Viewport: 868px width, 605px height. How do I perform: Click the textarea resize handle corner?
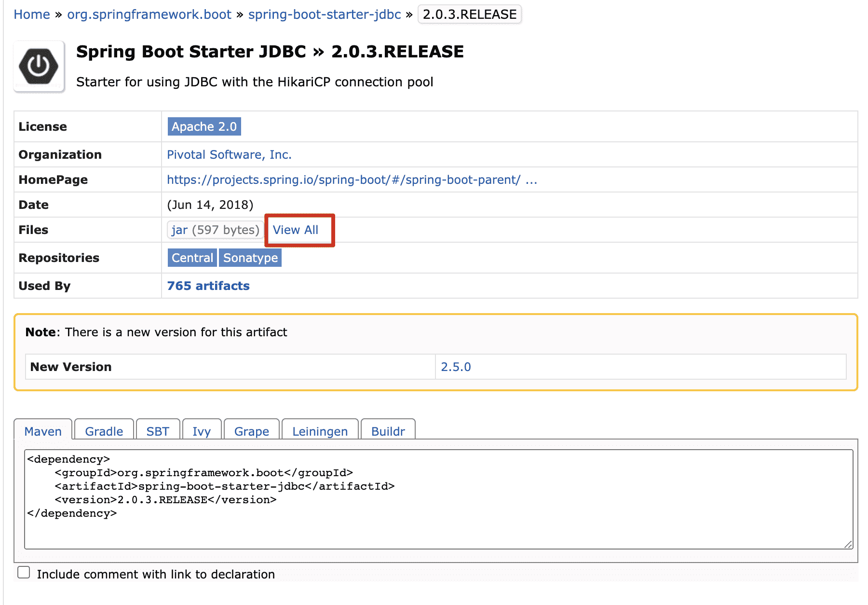(848, 544)
